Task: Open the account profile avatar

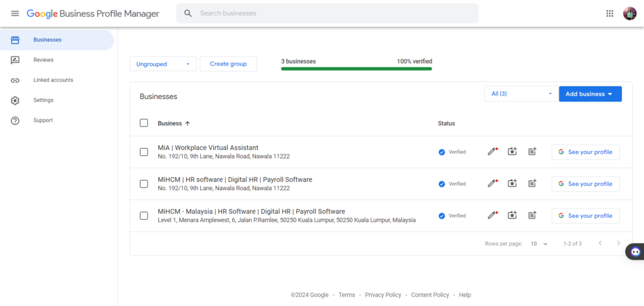Action: [630, 14]
